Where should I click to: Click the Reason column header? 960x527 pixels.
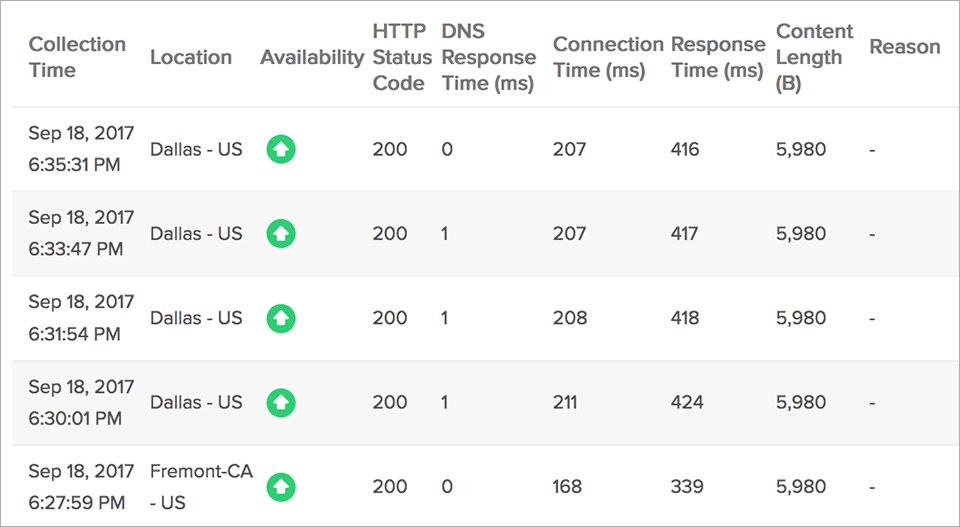(x=904, y=47)
